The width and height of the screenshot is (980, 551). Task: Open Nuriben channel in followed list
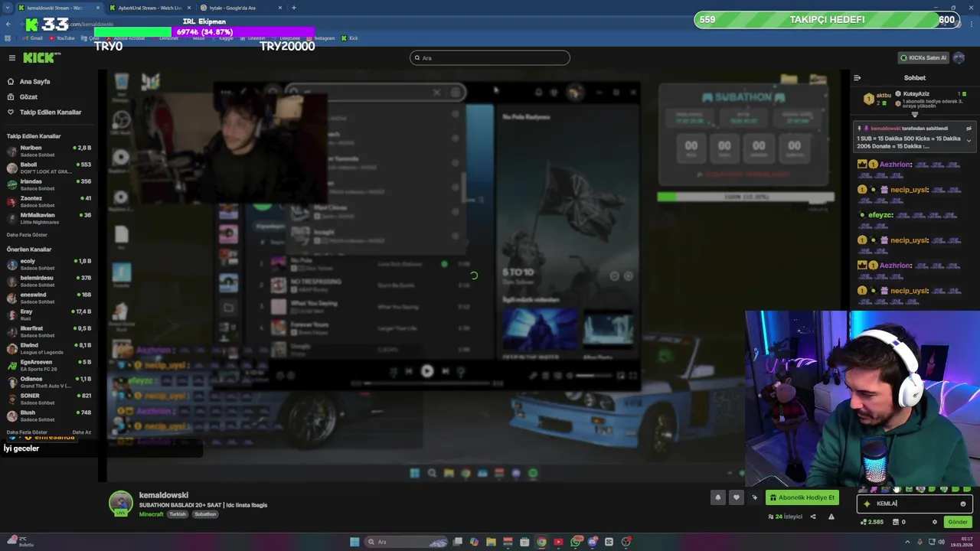tap(48, 151)
